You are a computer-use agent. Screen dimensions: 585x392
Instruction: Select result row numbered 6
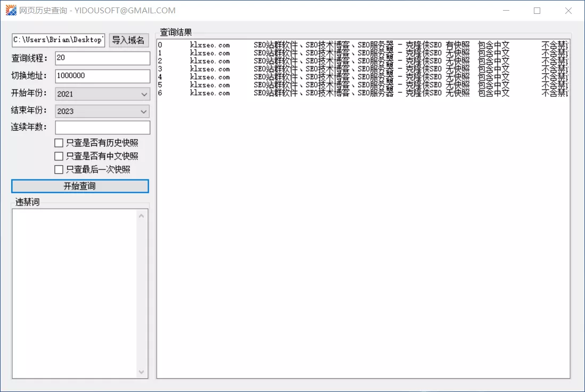coord(363,93)
